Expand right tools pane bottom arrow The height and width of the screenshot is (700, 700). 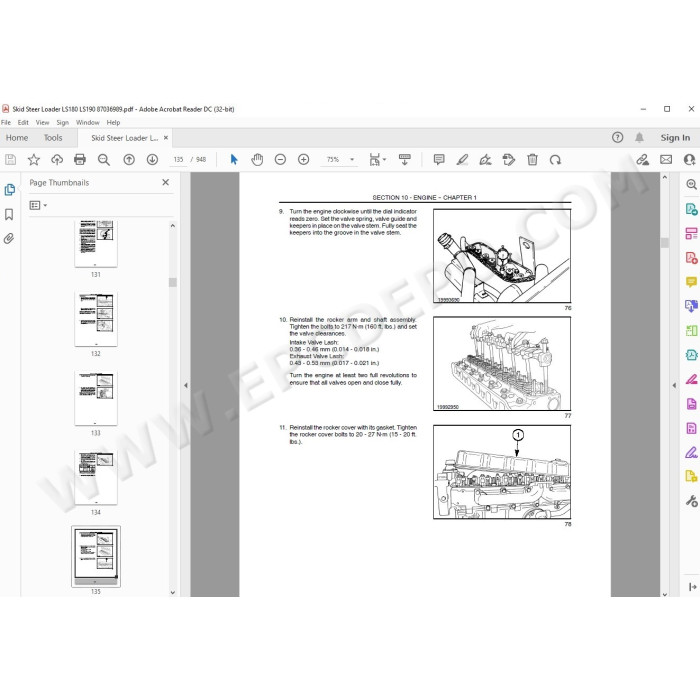[x=692, y=587]
